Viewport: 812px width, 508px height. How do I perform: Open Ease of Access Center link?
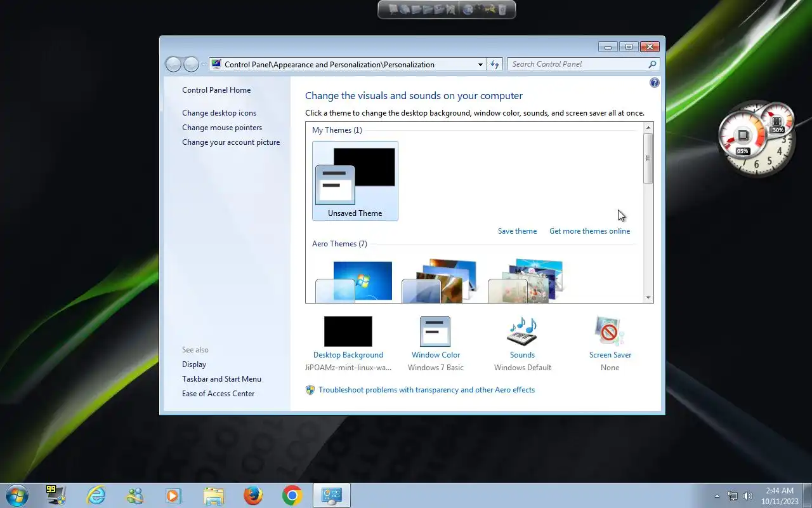click(x=218, y=394)
